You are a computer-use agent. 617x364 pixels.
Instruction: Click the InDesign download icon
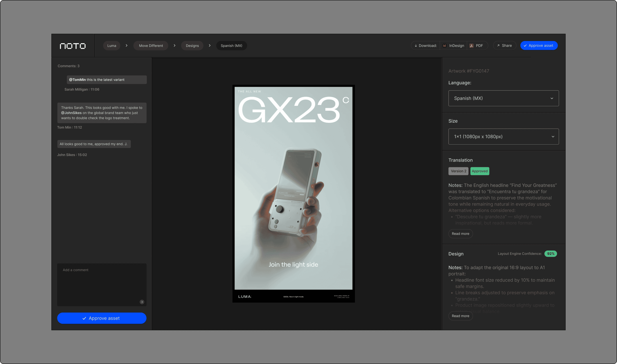[x=444, y=46]
